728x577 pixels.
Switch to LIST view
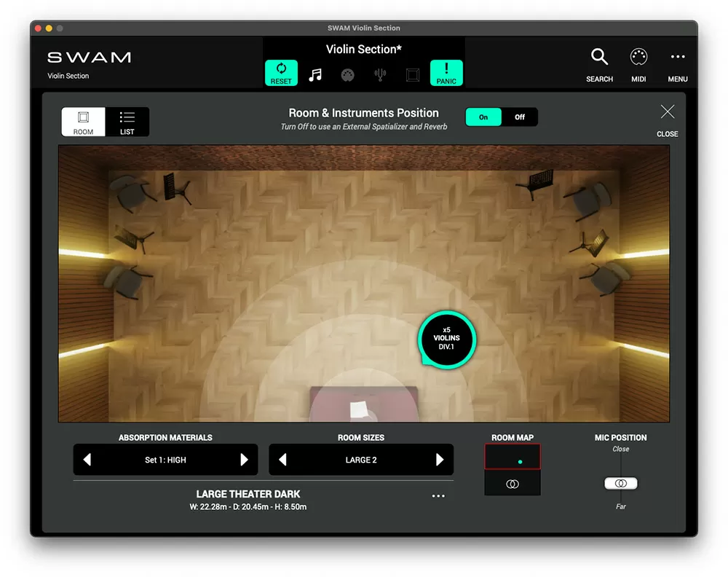point(127,121)
